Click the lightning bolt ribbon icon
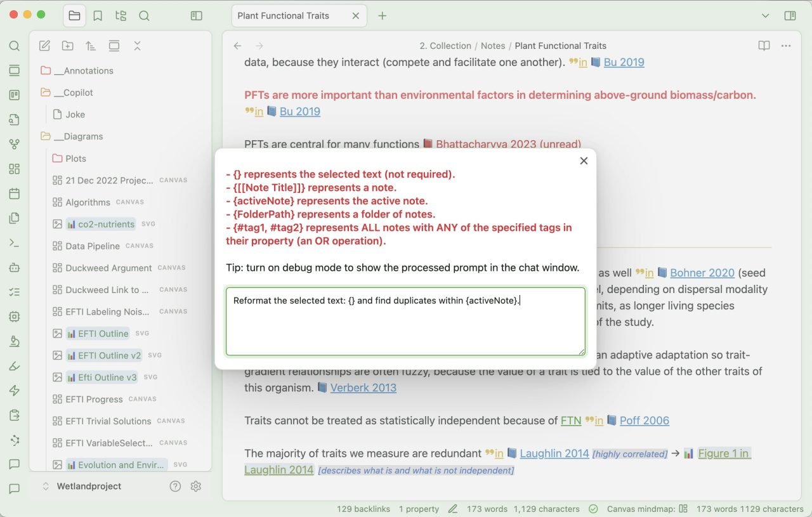The height and width of the screenshot is (517, 812). point(15,391)
